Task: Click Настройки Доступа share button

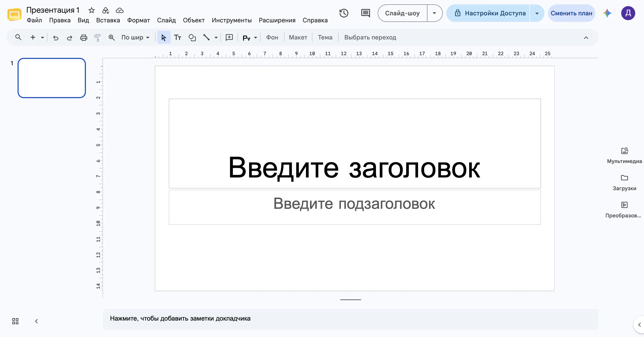Action: coord(488,13)
